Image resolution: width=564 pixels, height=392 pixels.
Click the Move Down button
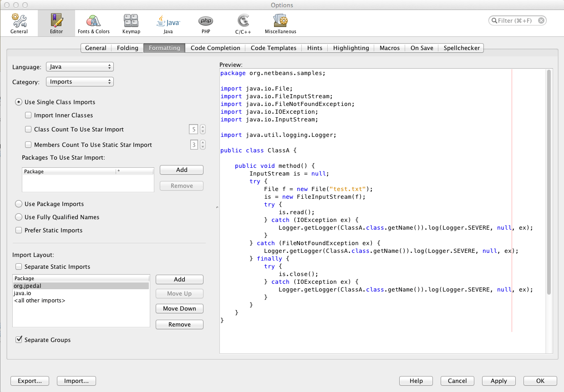pos(179,309)
